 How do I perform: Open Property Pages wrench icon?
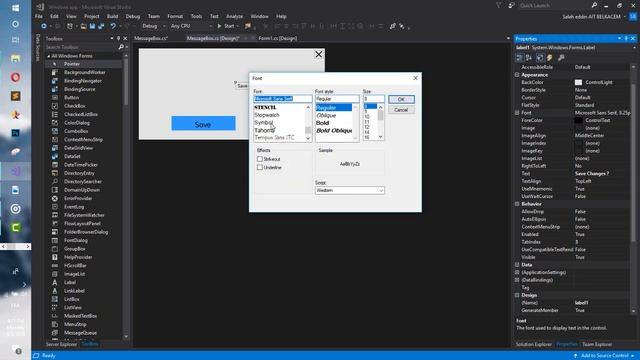[x=561, y=58]
